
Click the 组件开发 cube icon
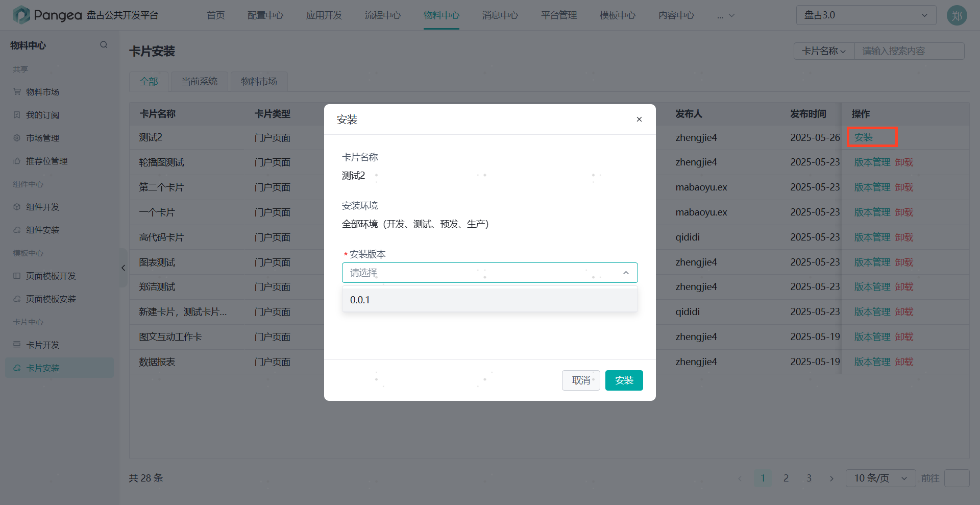pyautogui.click(x=17, y=207)
